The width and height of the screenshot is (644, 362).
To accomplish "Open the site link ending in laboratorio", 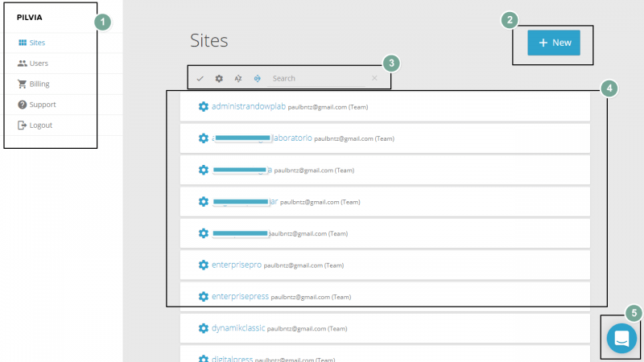I will 262,138.
